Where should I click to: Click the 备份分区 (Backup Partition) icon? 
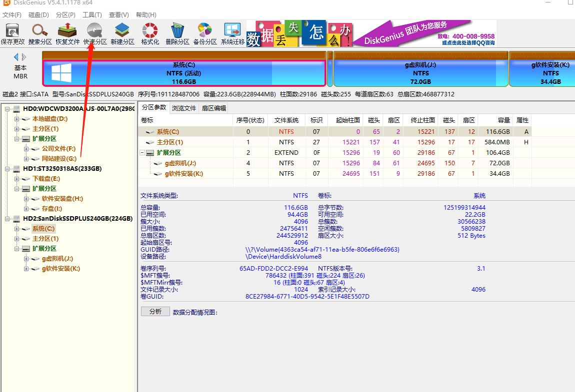(205, 33)
